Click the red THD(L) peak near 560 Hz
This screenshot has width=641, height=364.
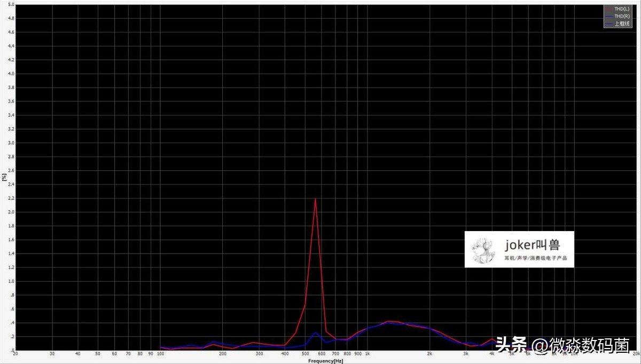coord(315,199)
